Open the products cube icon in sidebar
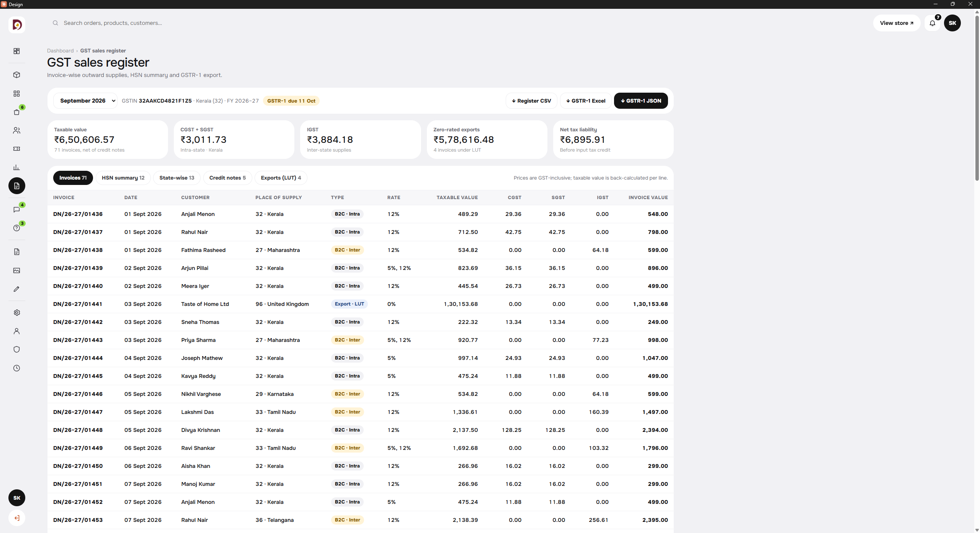Screen dimensions: 980x533 (x=16, y=75)
